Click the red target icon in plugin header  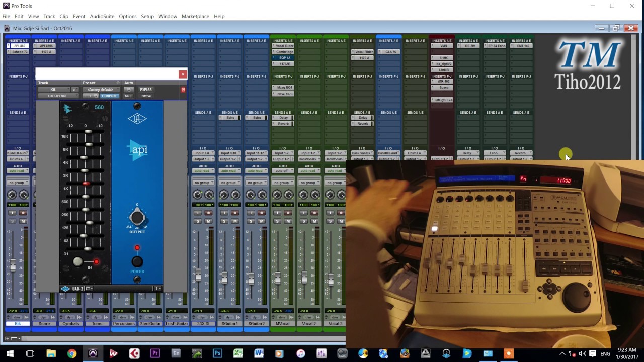pyautogui.click(x=183, y=89)
